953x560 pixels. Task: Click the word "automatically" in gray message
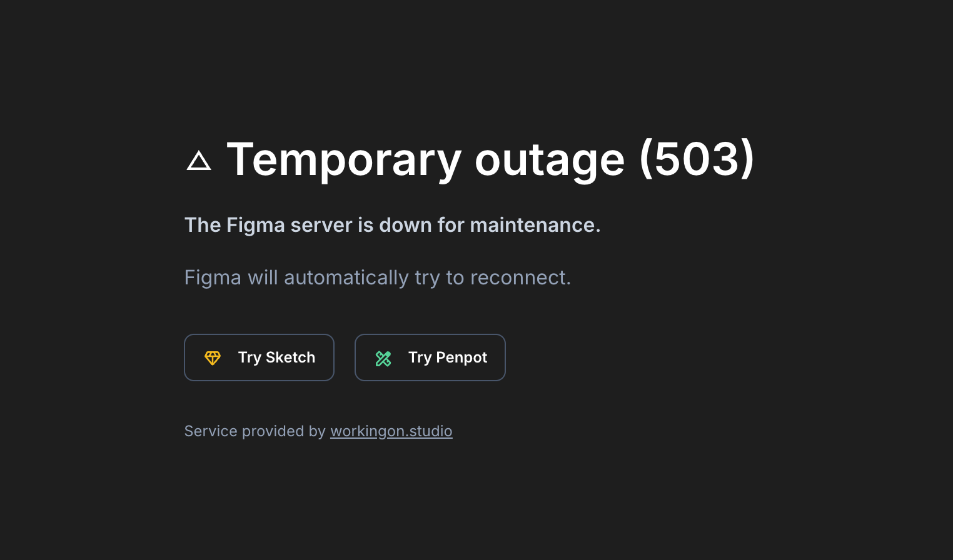tap(346, 277)
